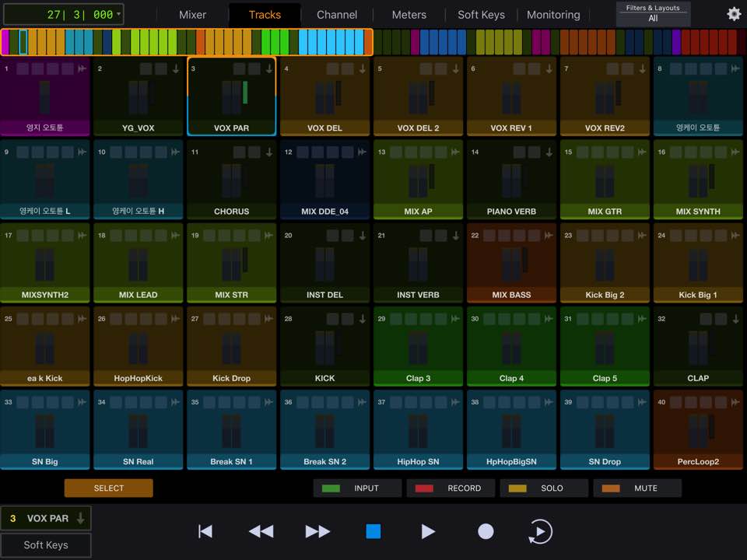This screenshot has height=560, width=747.
Task: Select the MIXSYNTH2 track tile
Action: point(45,264)
